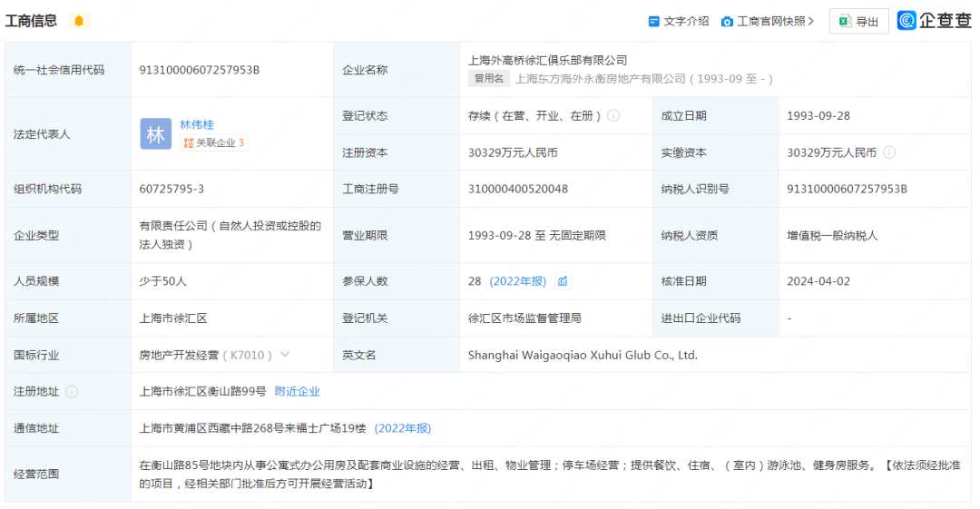Click the chart icon beside 参保人数

(563, 281)
